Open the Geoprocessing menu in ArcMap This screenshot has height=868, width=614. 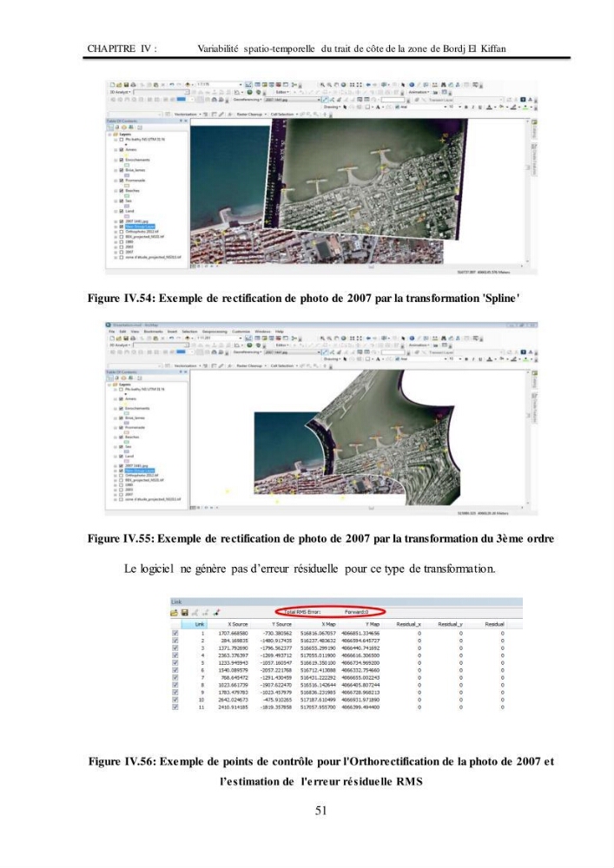215,331
